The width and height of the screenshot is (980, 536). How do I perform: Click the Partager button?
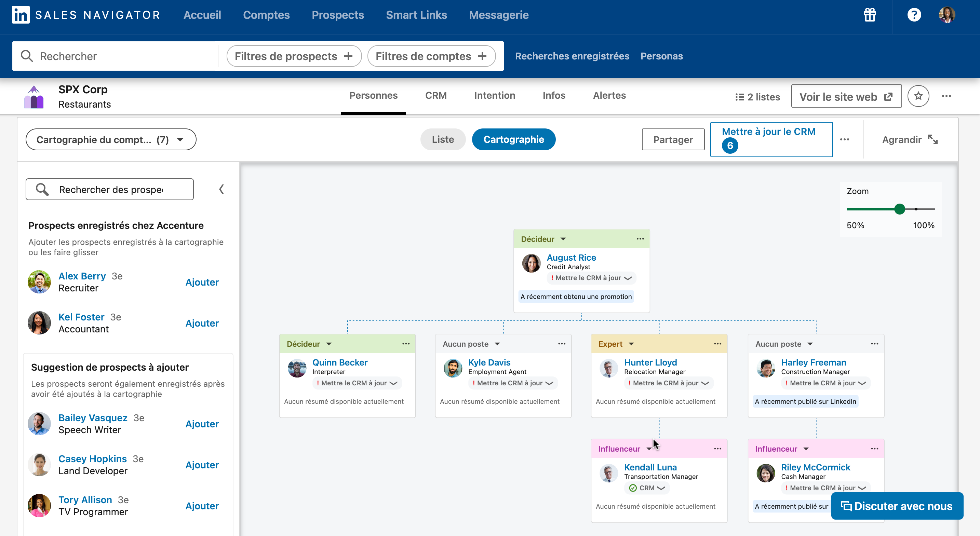pyautogui.click(x=673, y=139)
